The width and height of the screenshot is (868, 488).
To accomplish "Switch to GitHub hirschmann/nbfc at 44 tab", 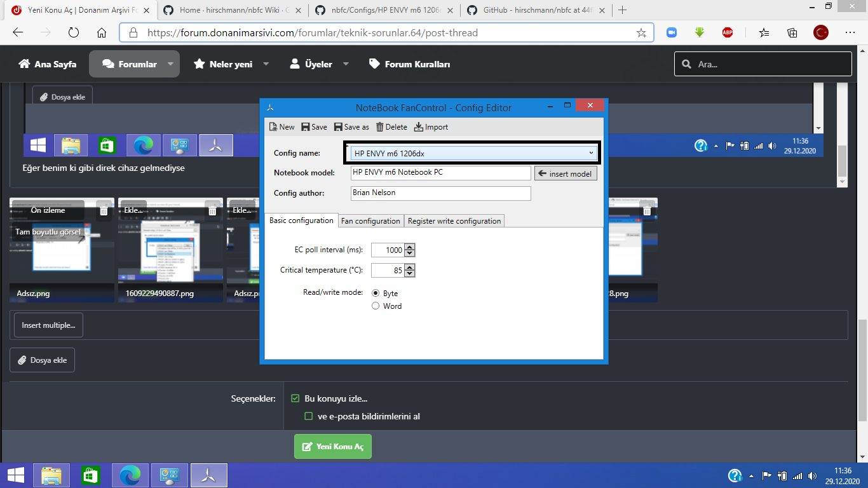I will tap(535, 10).
